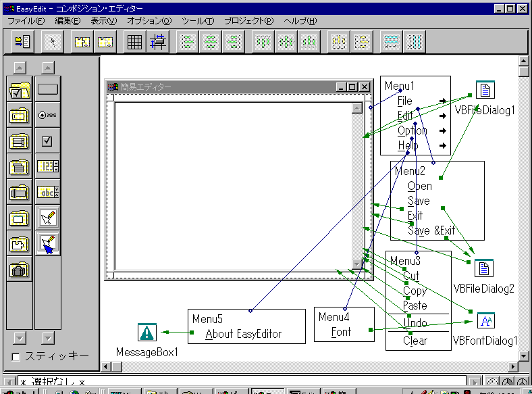The height and width of the screenshot is (394, 532).
Task: Click About EasyEditor in Menu5
Action: click(243, 333)
